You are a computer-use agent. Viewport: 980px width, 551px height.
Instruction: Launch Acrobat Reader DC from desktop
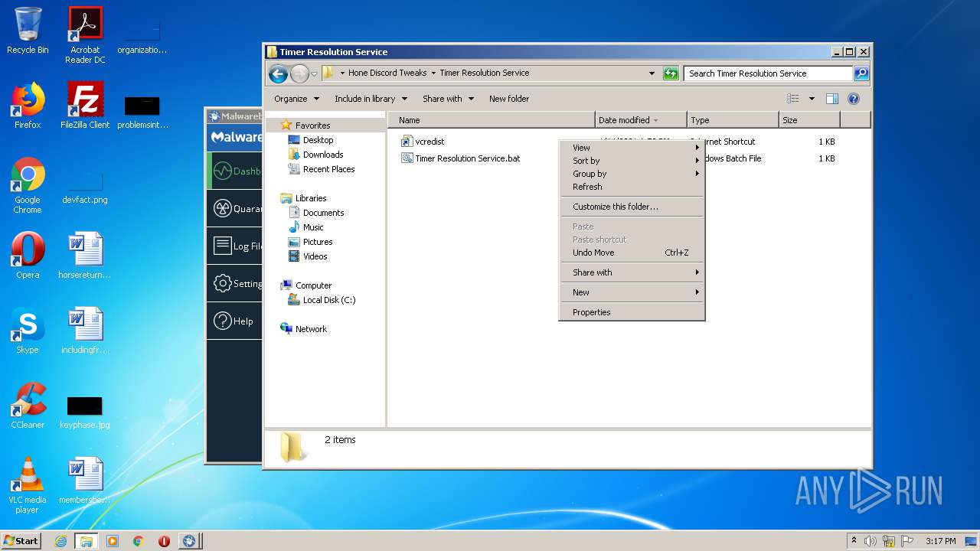coord(85,35)
